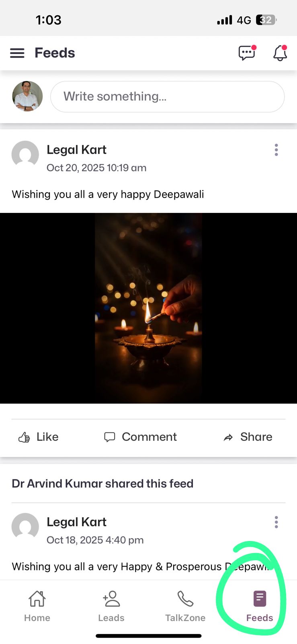Open the Deepawali lamp image
The width and height of the screenshot is (297, 644).
point(148,308)
